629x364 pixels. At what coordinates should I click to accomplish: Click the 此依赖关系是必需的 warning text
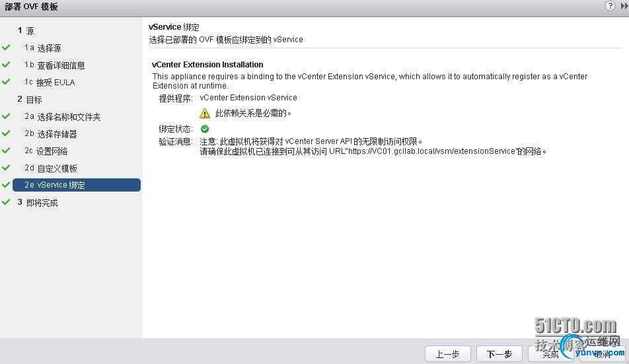click(x=253, y=114)
